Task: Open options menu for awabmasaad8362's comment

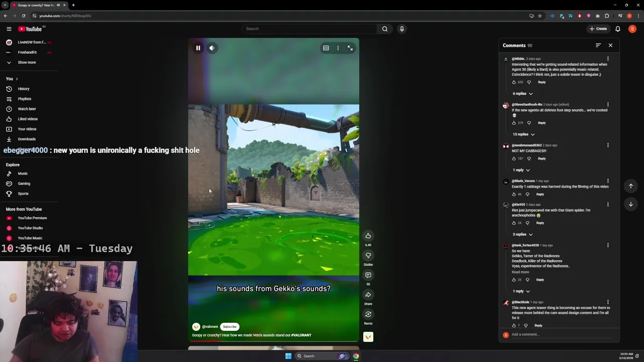Action: click(608, 145)
